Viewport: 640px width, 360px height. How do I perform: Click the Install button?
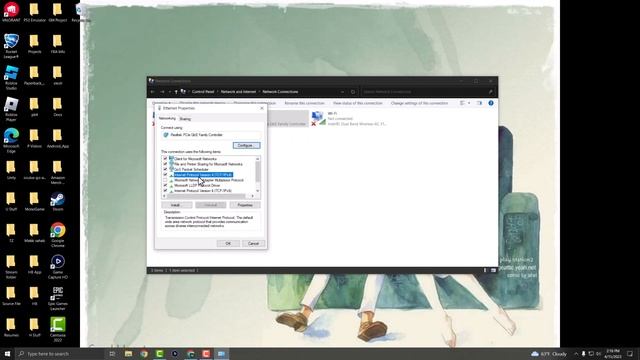[176, 205]
